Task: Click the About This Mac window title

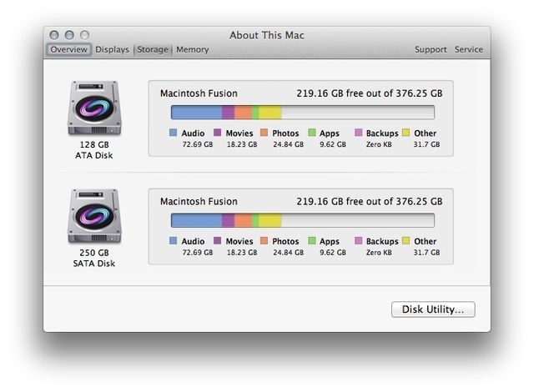Action: (x=267, y=35)
